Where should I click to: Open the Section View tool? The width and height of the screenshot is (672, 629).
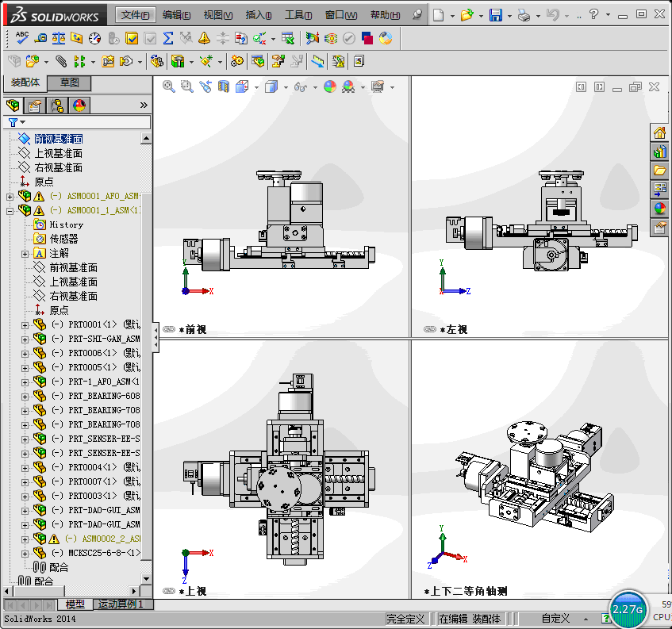(x=224, y=86)
